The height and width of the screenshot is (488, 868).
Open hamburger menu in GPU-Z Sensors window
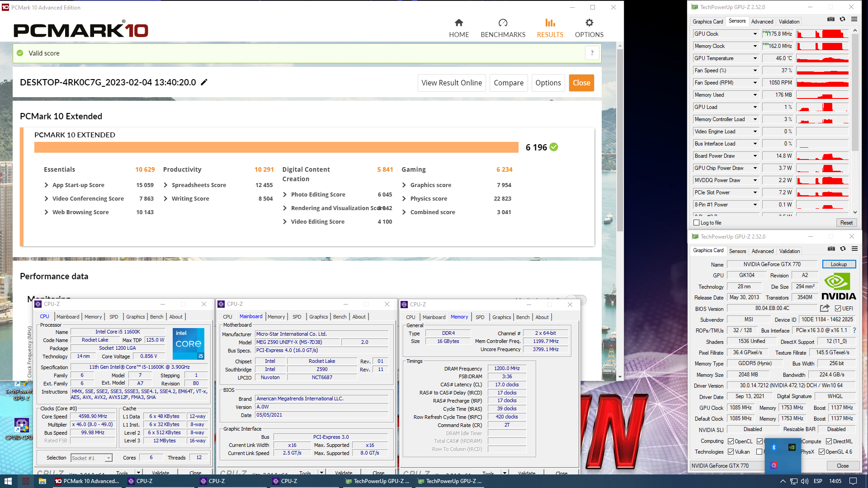tap(854, 19)
